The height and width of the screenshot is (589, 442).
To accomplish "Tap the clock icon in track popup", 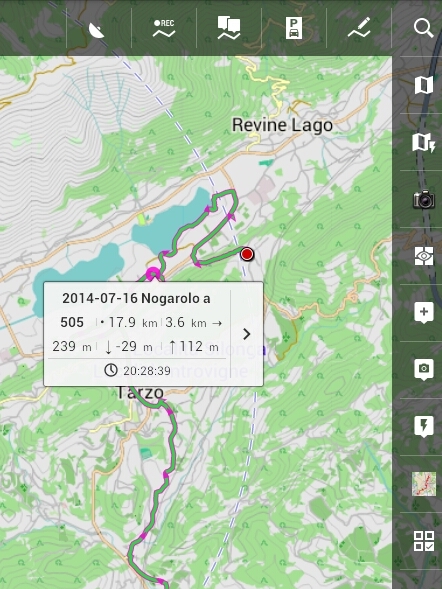I will (x=111, y=370).
